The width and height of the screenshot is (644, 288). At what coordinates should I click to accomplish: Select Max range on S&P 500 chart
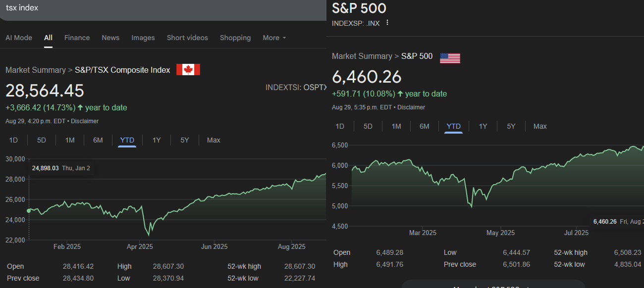540,126
